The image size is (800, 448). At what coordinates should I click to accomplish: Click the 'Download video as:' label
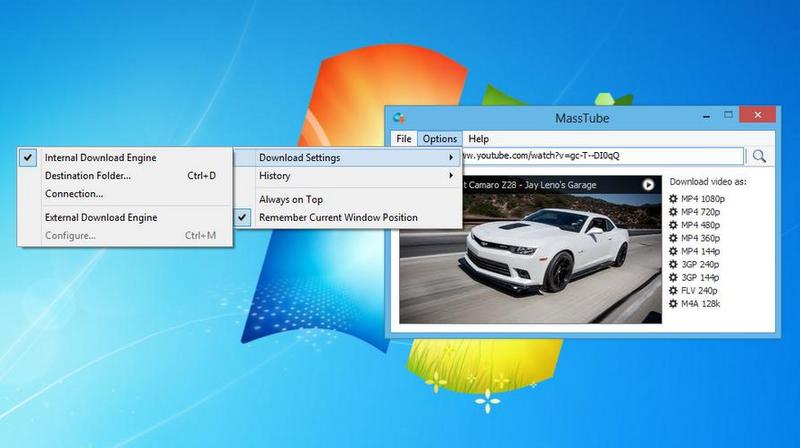708,182
